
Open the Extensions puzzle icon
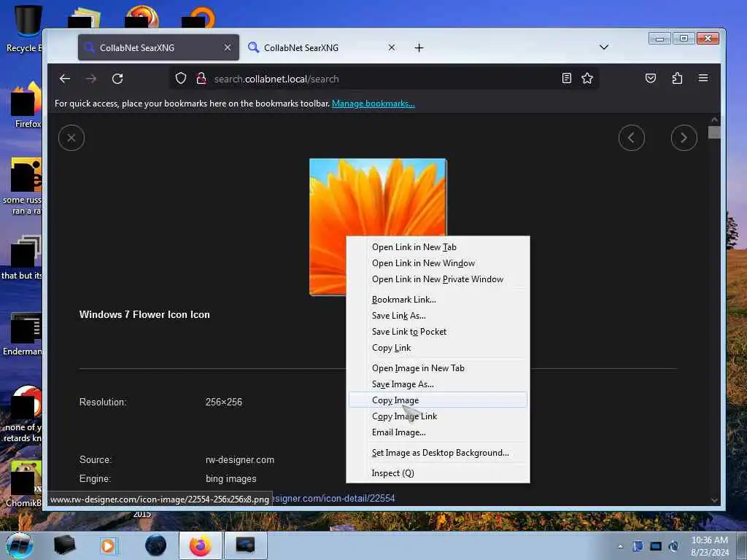tap(677, 78)
